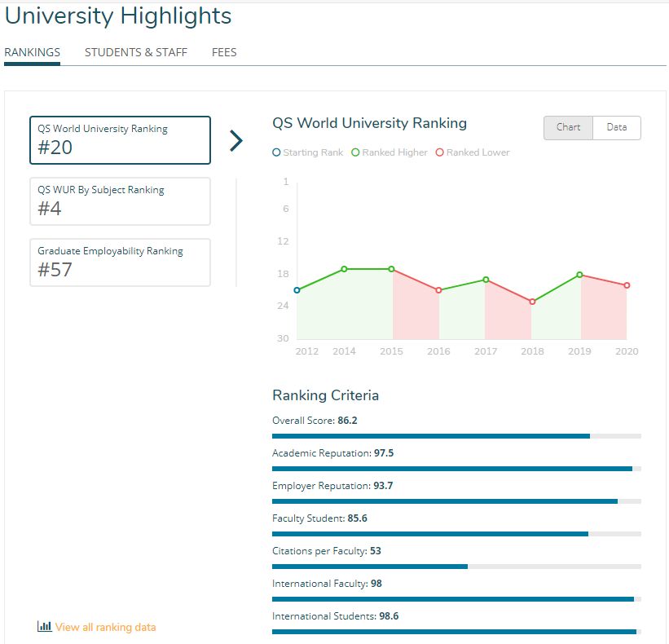Viewport: 669px width, 644px height.
Task: Click the 2014 data point on the chart
Action: (345, 269)
